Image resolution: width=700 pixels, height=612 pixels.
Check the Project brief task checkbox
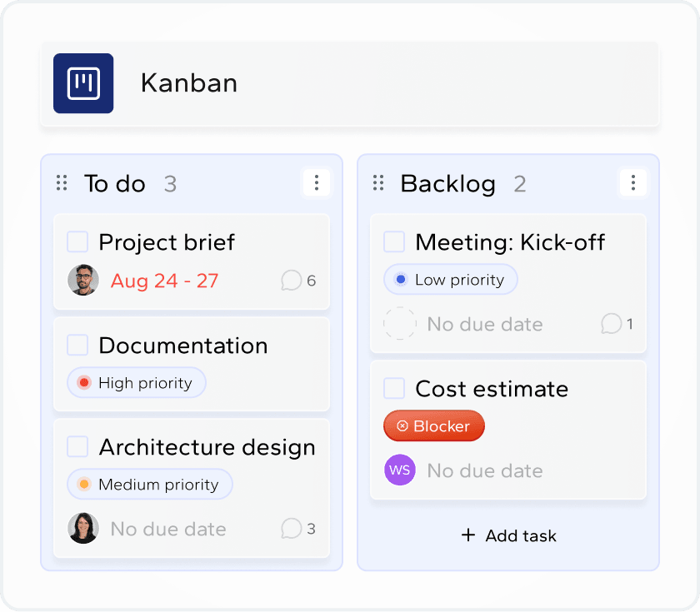click(x=77, y=242)
